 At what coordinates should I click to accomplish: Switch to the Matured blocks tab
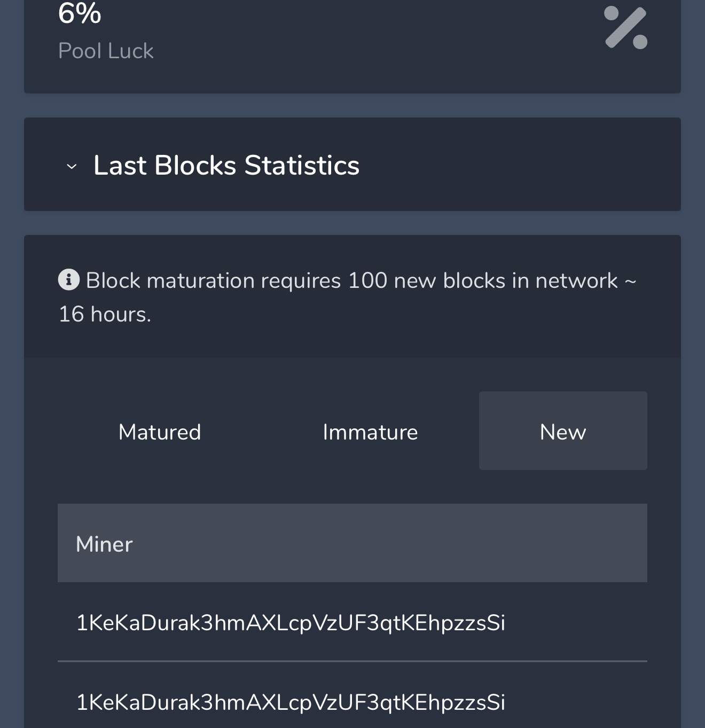tap(160, 432)
